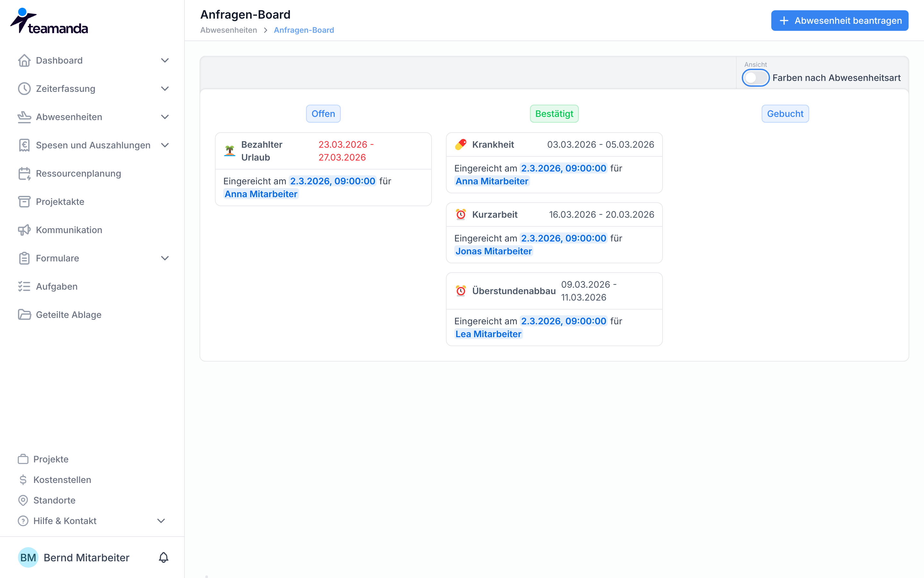Click the Abwesenheiten plane icon

point(24,117)
